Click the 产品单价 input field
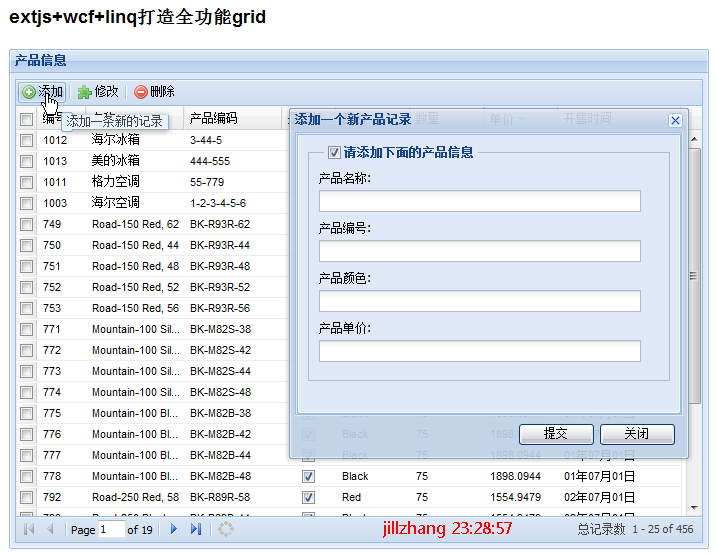Screen dimensions: 717x554 (x=479, y=351)
